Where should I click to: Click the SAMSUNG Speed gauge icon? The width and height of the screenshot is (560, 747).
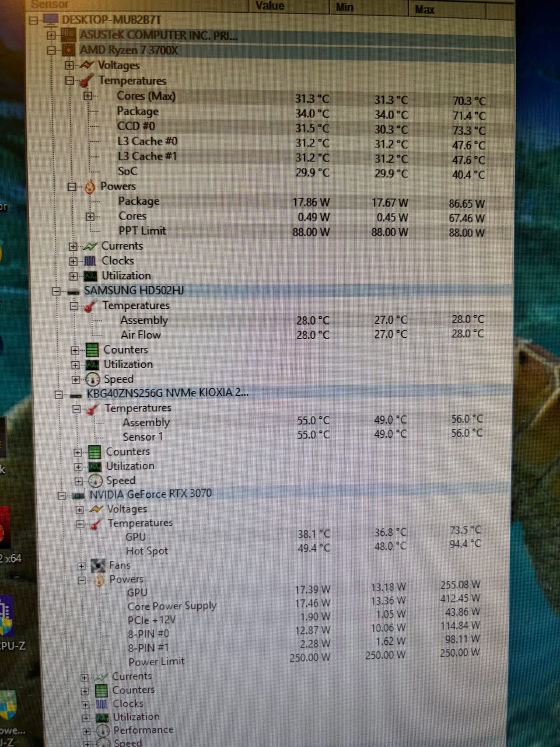93,379
